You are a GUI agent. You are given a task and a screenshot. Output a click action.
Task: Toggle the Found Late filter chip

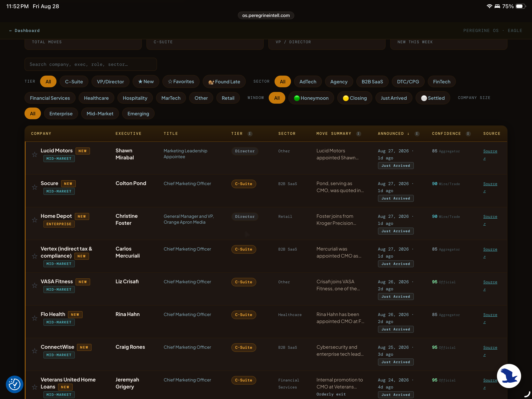pyautogui.click(x=224, y=82)
